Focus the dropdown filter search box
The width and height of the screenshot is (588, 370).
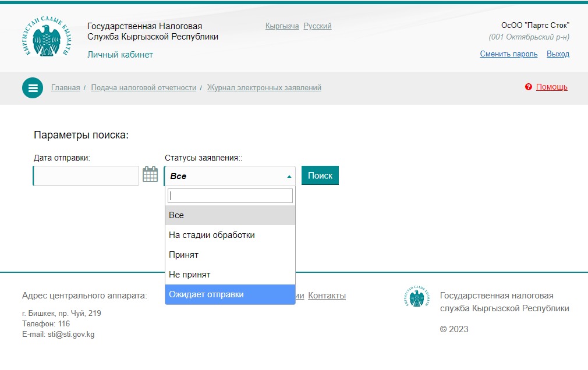230,196
